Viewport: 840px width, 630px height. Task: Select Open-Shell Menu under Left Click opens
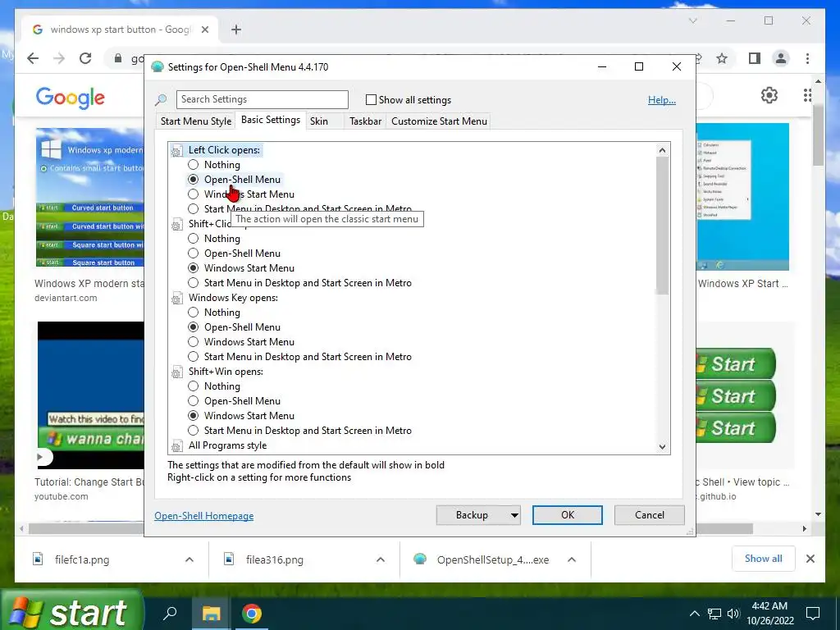193,180
